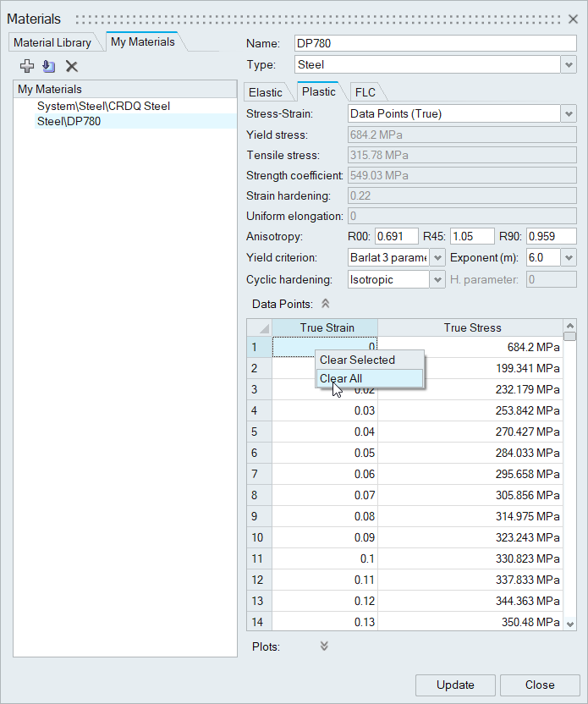Image resolution: width=588 pixels, height=704 pixels.
Task: Select System\Steel\CRDQ Steel in materials list
Action: coord(103,107)
